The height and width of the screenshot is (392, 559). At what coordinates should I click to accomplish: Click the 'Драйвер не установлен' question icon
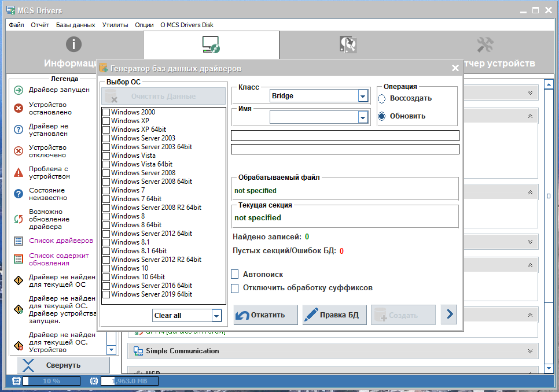[x=19, y=130]
